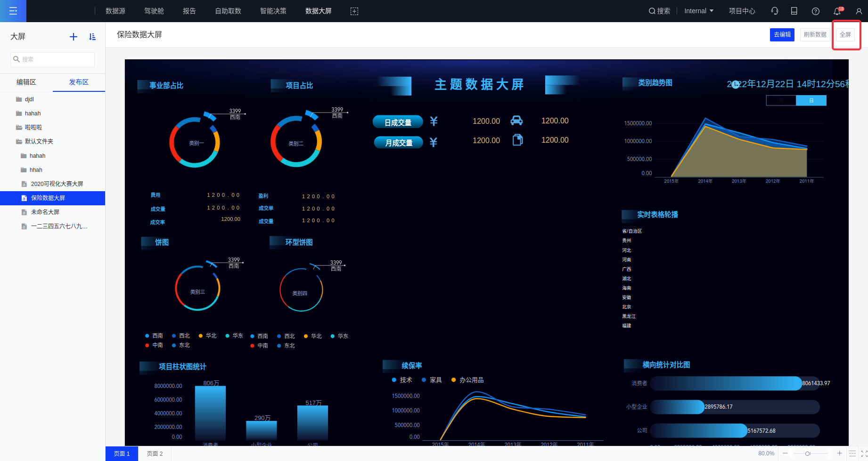Expand the 啦啦啦 folder in tree
The height and width of the screenshot is (461, 868).
click(x=19, y=127)
